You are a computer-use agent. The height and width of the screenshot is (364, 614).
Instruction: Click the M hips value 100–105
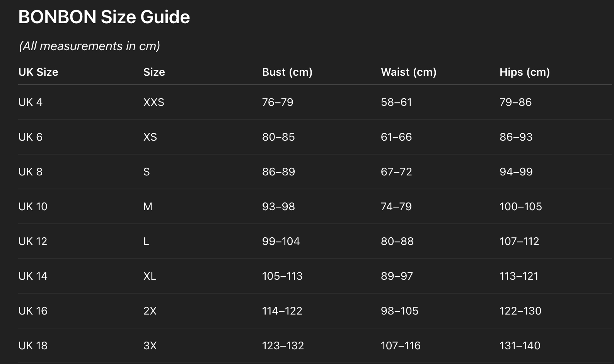click(520, 207)
